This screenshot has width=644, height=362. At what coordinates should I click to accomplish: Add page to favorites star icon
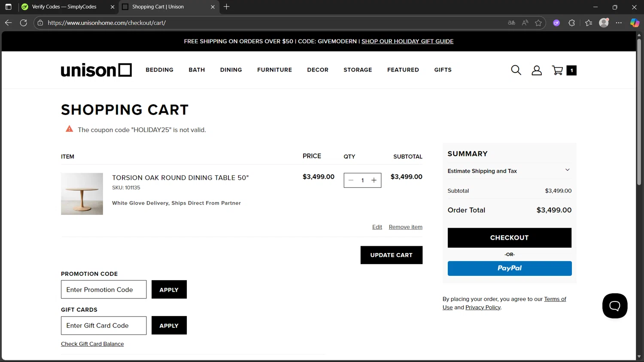pyautogui.click(x=538, y=23)
